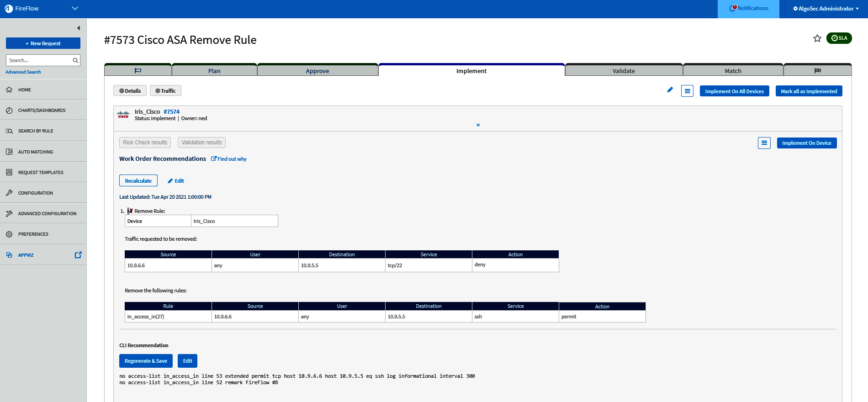The height and width of the screenshot is (402, 868).
Task: Expand the Iris_Cisco details chevron
Action: [x=478, y=125]
